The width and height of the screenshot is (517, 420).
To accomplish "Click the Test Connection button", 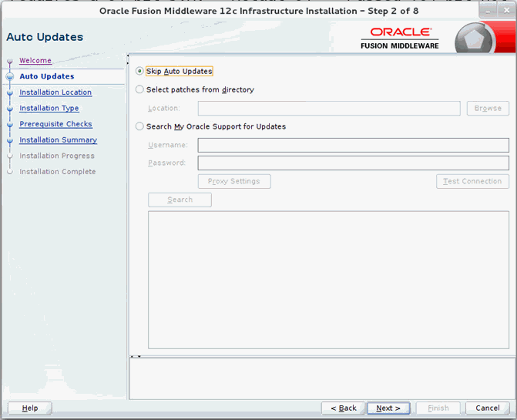I will click(x=472, y=181).
